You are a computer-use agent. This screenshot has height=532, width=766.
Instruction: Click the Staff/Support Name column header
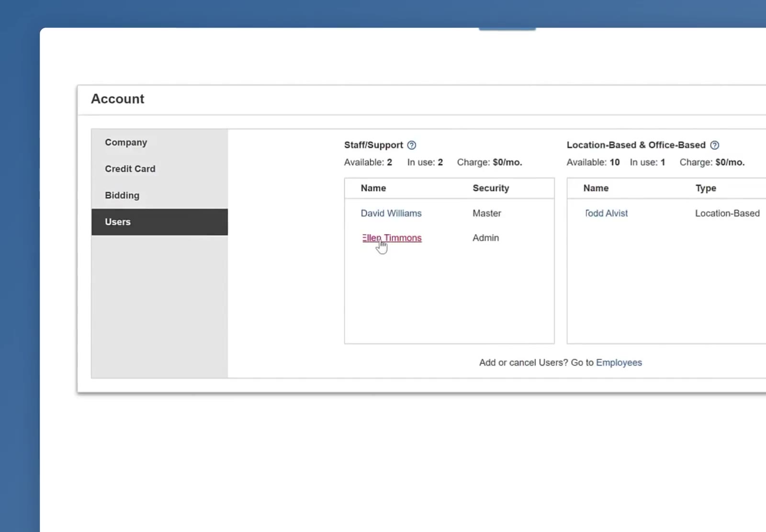click(373, 188)
